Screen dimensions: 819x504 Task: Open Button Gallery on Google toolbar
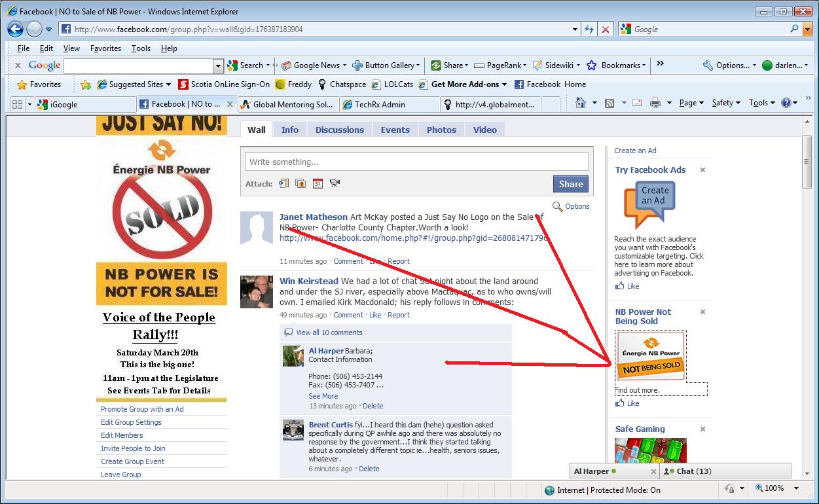(386, 65)
